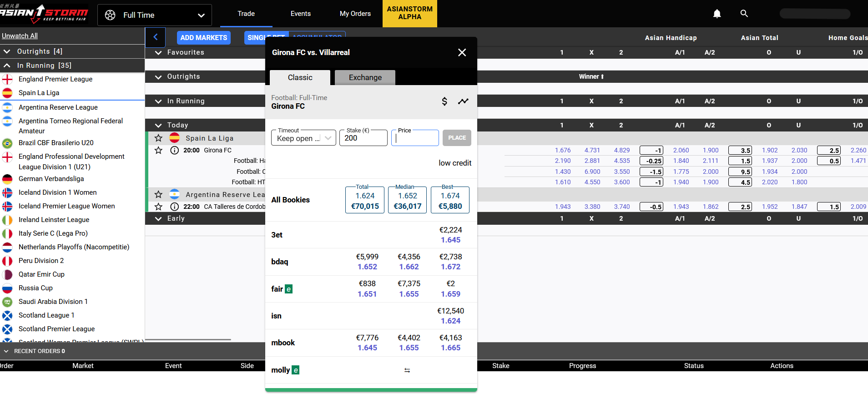Click the green 'e' badge next to molly

(295, 370)
